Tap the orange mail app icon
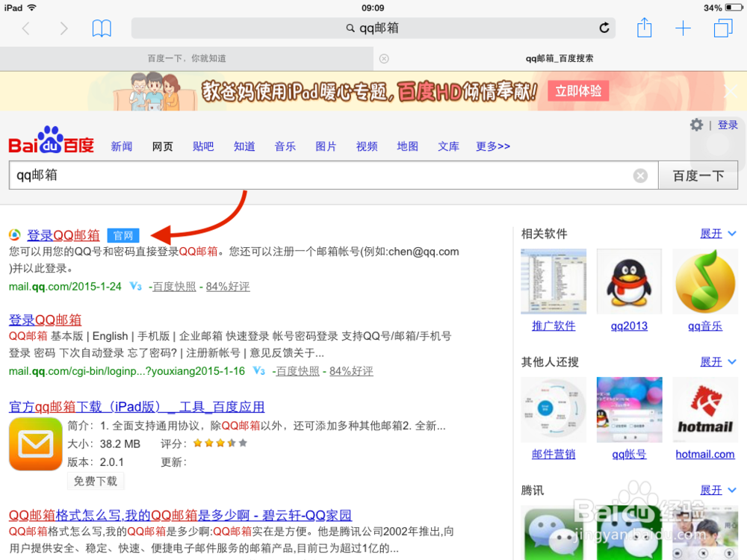 click(36, 444)
